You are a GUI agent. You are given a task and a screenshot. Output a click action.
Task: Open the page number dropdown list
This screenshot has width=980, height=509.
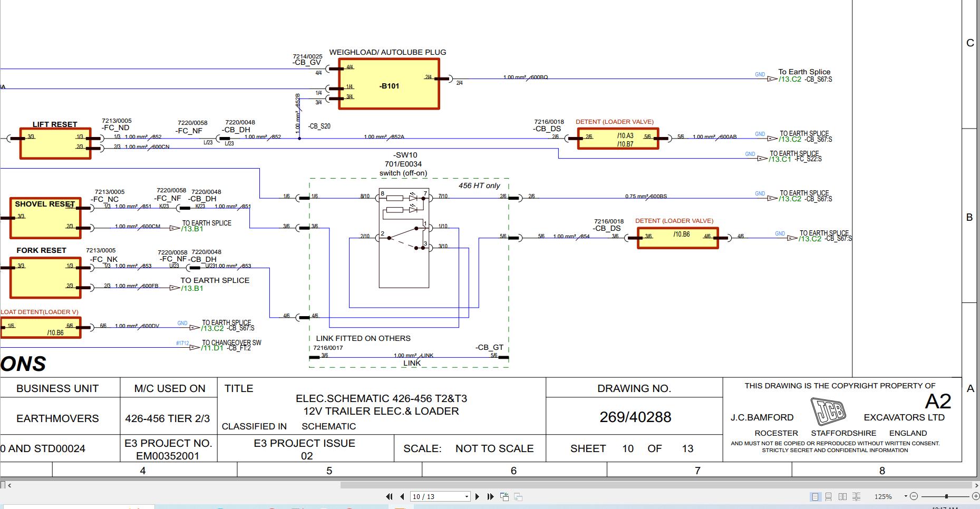(466, 496)
